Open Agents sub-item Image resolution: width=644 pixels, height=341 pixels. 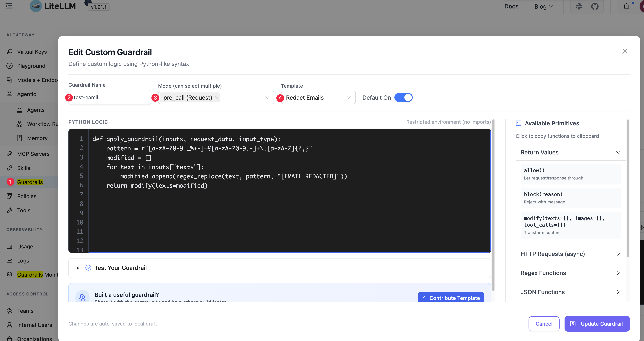[36, 110]
